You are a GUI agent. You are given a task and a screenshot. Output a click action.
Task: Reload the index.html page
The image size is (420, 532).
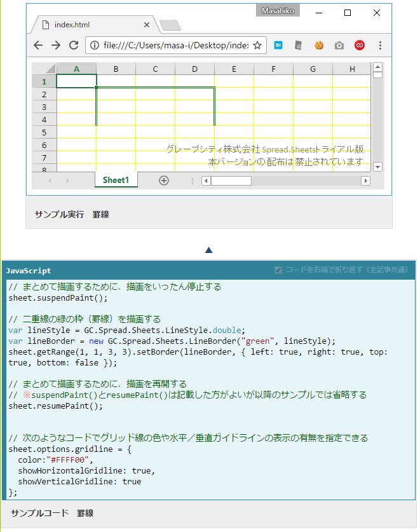click(74, 45)
